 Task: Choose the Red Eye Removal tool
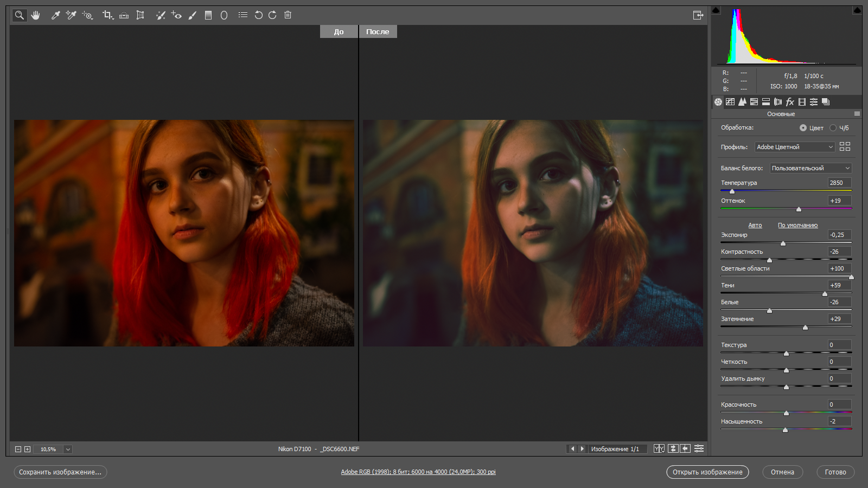click(x=176, y=15)
